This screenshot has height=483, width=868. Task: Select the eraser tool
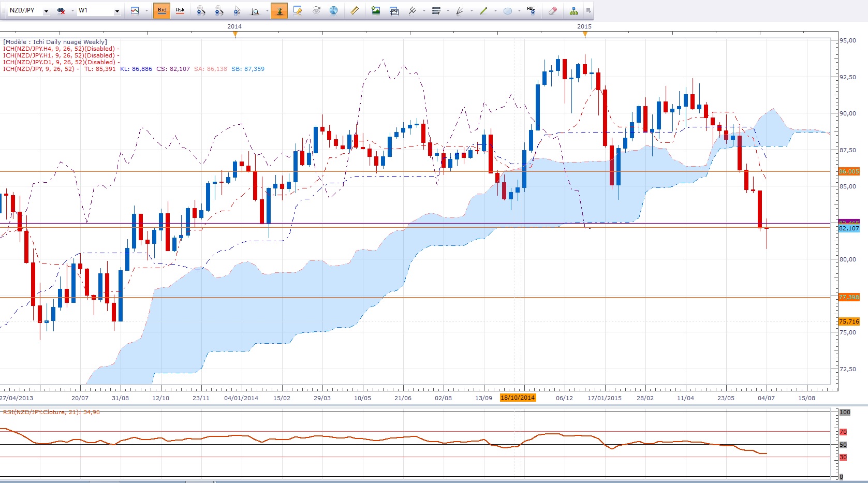[x=553, y=10]
